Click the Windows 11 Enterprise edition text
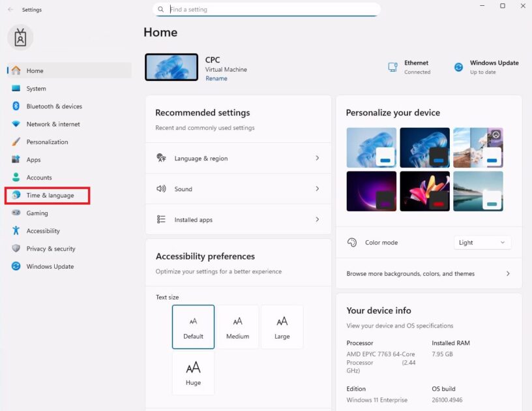Image resolution: width=532 pixels, height=411 pixels. 377,400
